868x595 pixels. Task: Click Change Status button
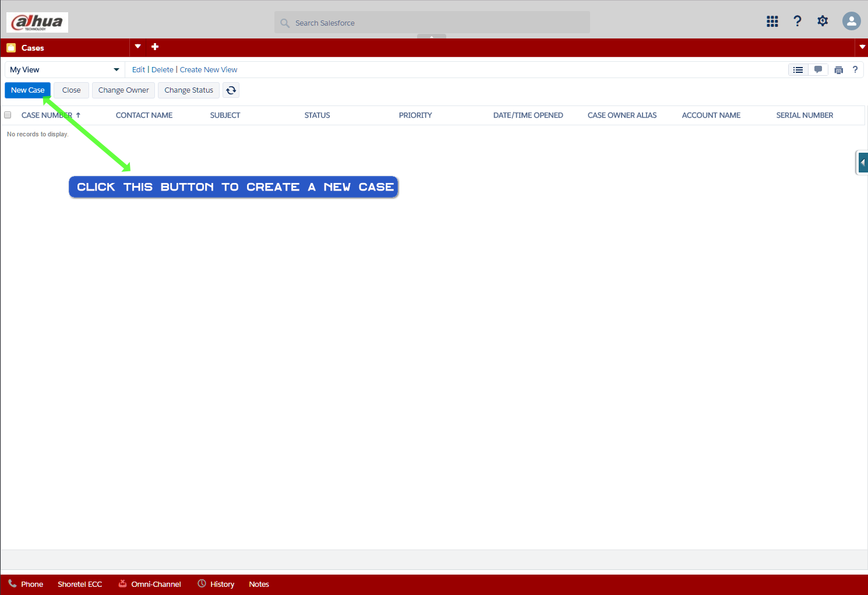tap(189, 90)
